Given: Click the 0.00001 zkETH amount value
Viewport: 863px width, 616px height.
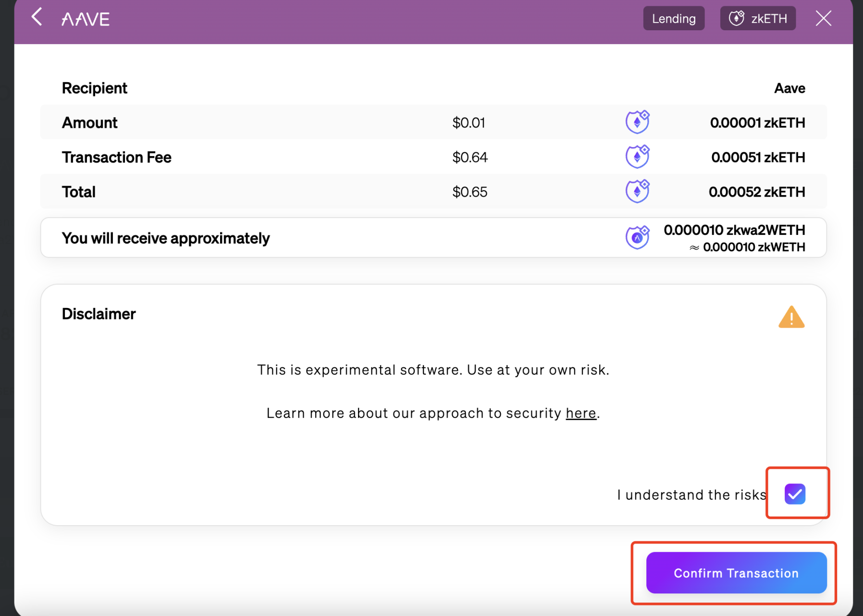Looking at the screenshot, I should point(757,123).
